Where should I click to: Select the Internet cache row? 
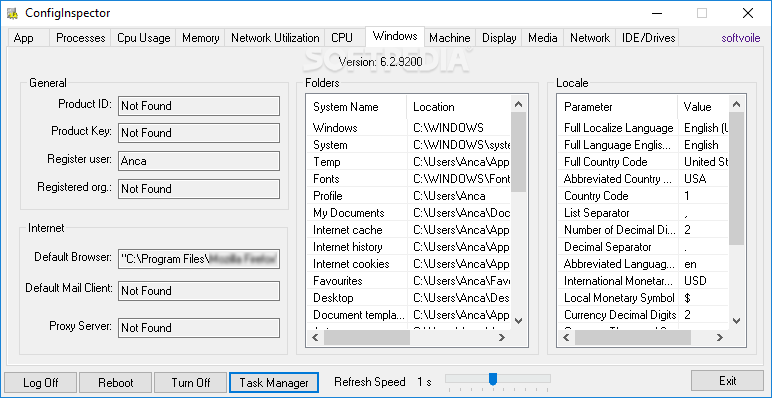(409, 230)
